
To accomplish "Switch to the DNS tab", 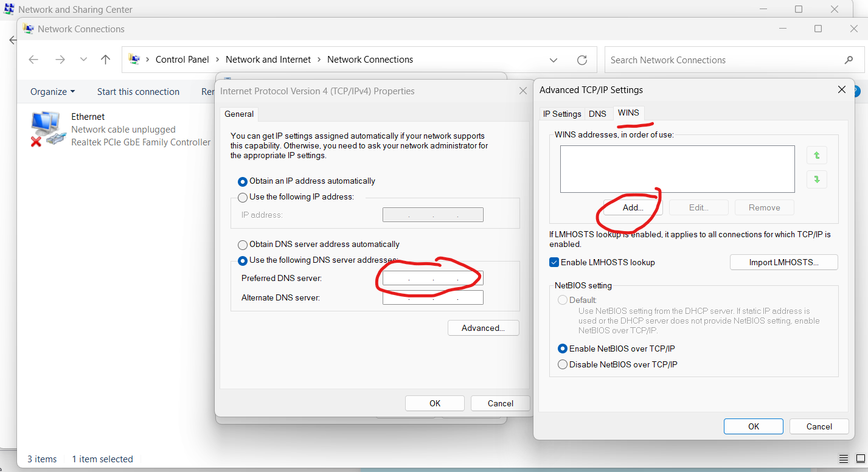I will click(597, 114).
